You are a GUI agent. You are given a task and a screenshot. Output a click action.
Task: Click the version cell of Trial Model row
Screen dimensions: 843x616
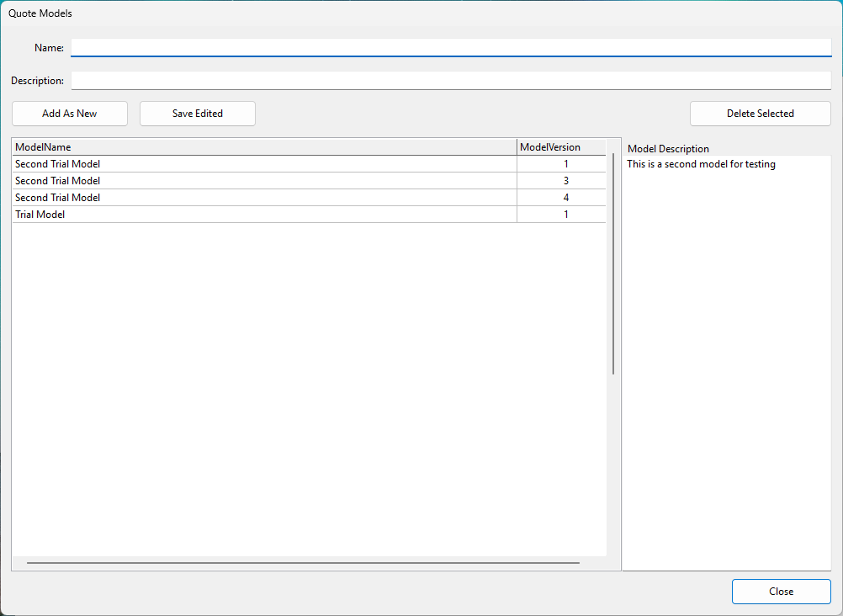pos(565,215)
